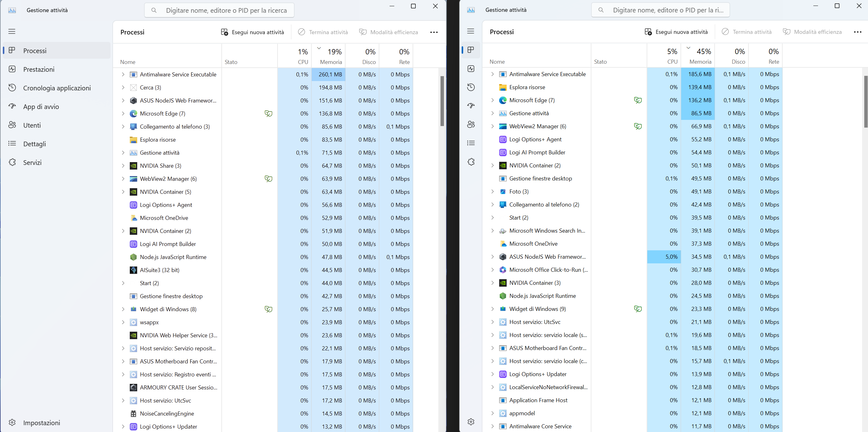Click Cronologia applicazioni icon in right window sidebar
The image size is (868, 432).
[x=471, y=87]
